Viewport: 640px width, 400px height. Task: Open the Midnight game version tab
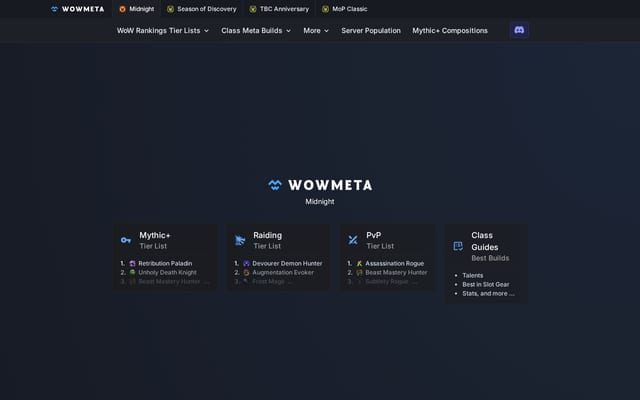coord(137,9)
